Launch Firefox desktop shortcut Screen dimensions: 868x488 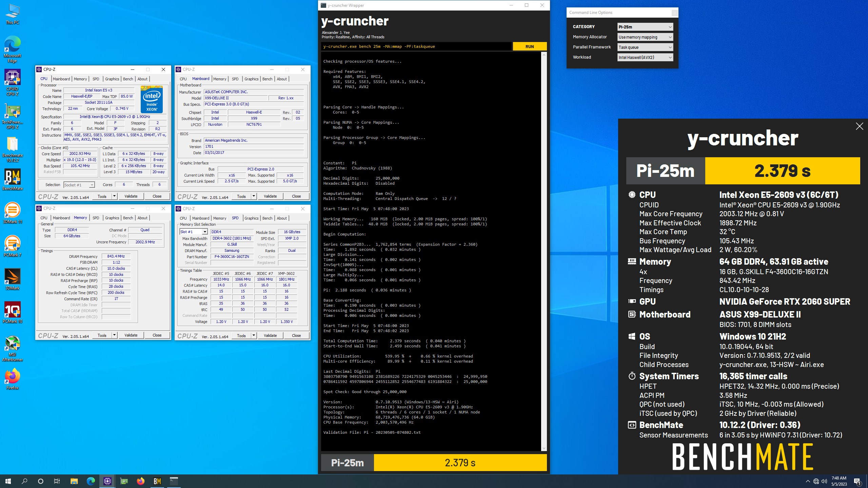point(13,379)
